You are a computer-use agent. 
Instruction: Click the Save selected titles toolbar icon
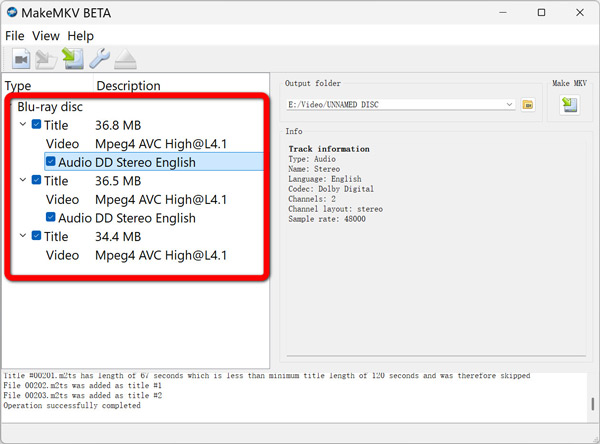point(73,59)
